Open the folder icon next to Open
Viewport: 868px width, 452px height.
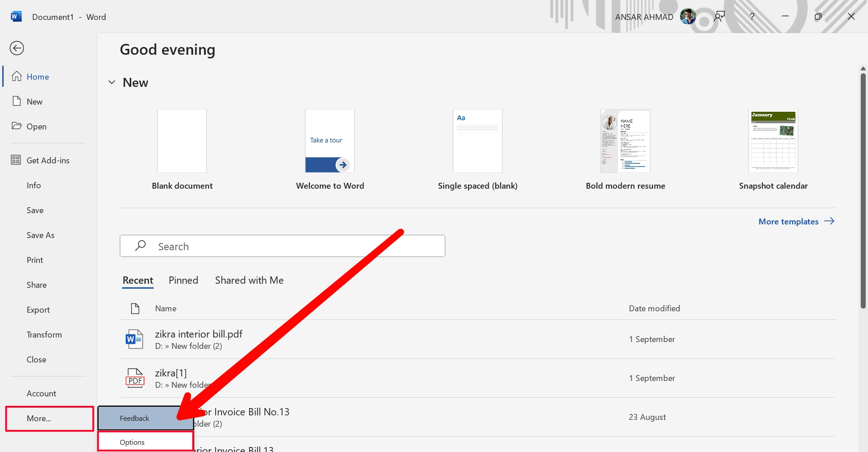coord(17,126)
